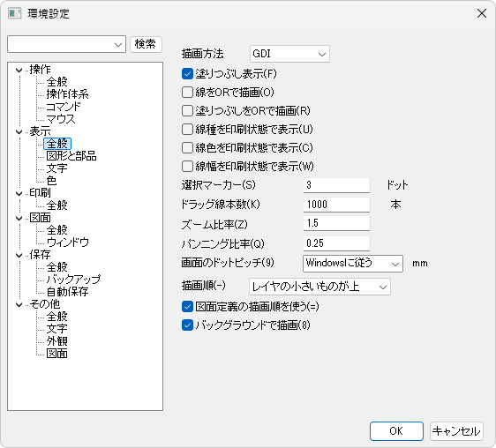Viewport: 496px width, 448px height.
Task: Uncheck バックグラウンドで描画(8) option
Action: (187, 325)
